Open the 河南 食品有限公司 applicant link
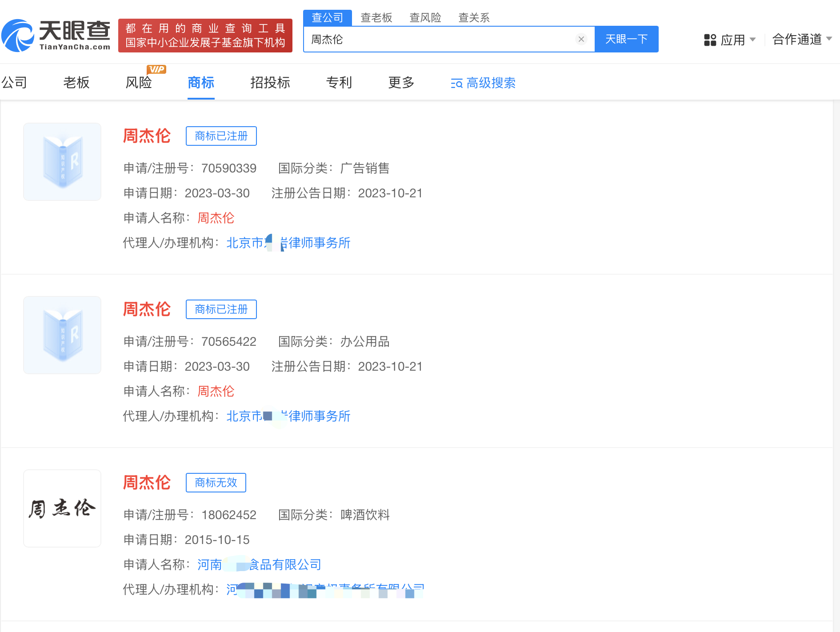Viewport: 840px width, 632px height. [259, 564]
